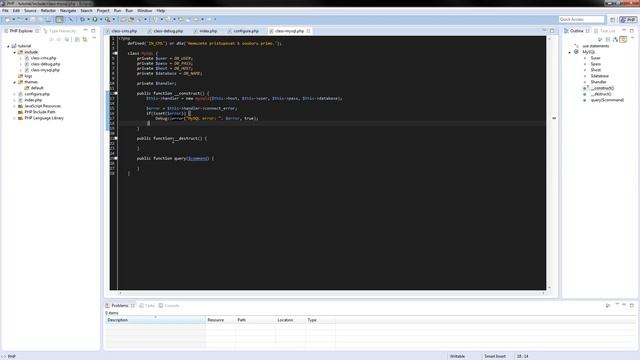Close the class-mysql.php editor tab
The width and height of the screenshot is (640, 360).
pyautogui.click(x=309, y=31)
